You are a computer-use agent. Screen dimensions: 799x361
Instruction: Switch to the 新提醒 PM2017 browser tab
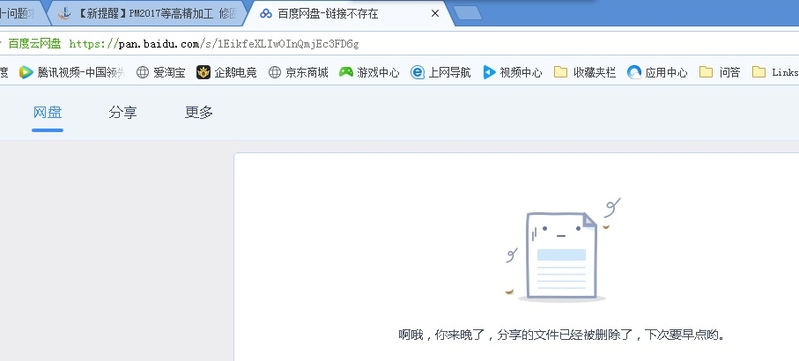click(148, 14)
